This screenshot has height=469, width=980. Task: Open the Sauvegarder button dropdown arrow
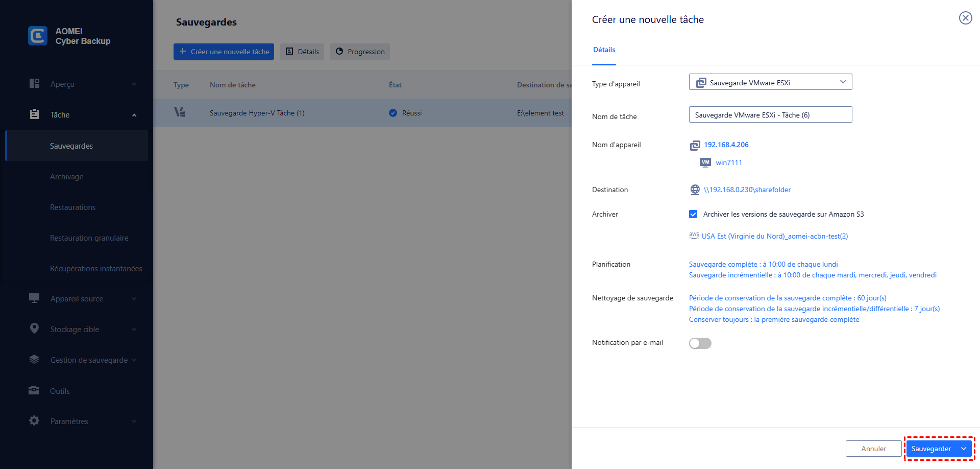[964, 449]
